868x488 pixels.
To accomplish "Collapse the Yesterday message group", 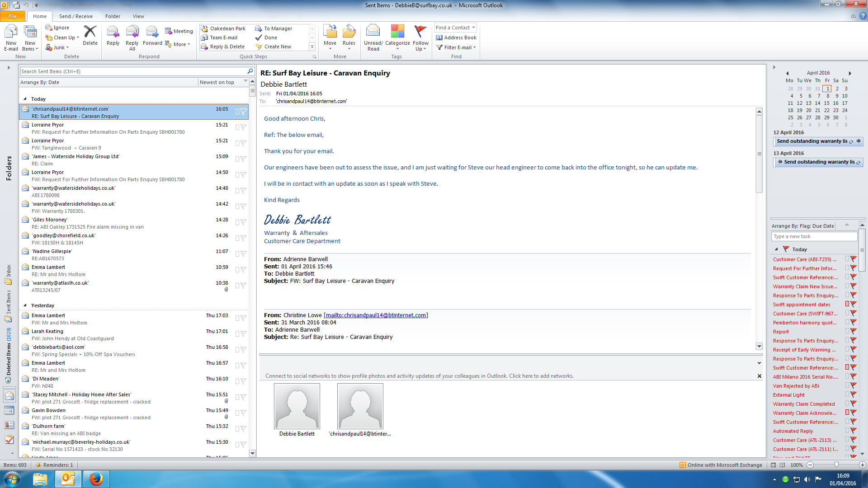I will click(x=25, y=305).
